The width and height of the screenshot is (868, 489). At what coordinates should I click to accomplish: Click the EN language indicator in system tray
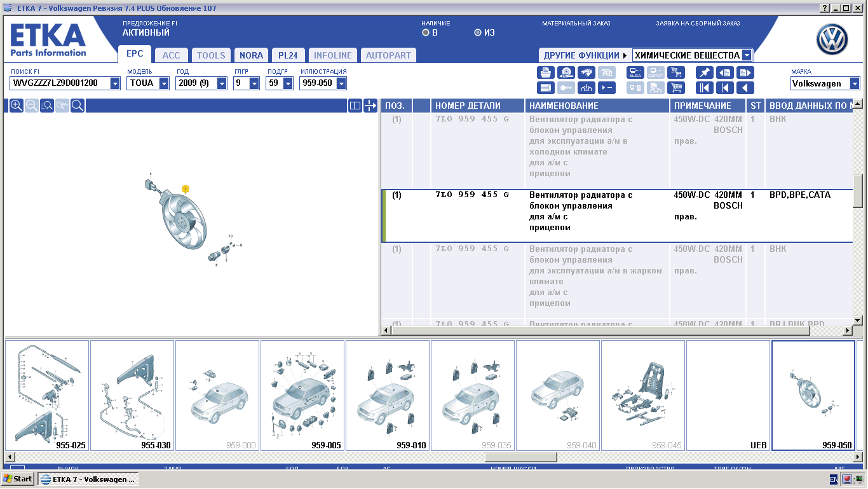(x=834, y=479)
